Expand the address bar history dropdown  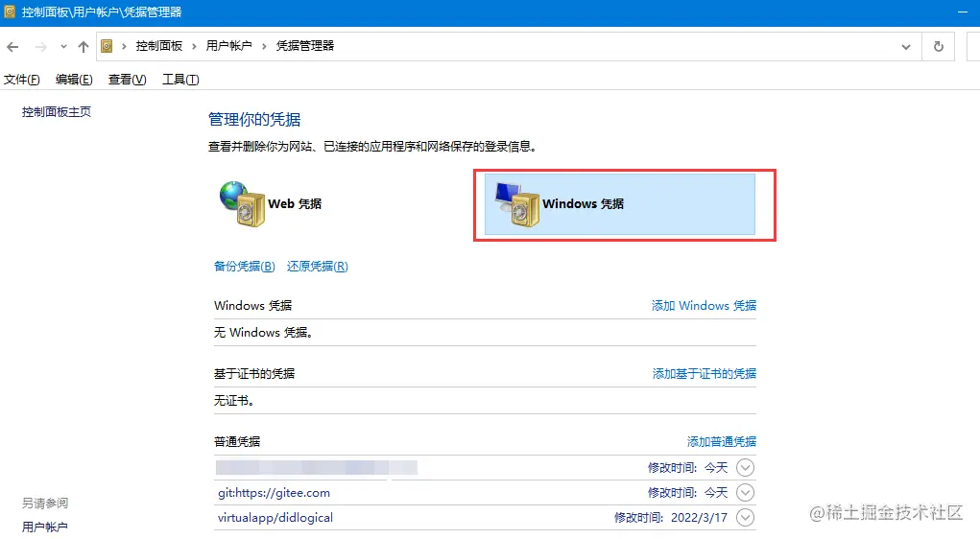906,47
